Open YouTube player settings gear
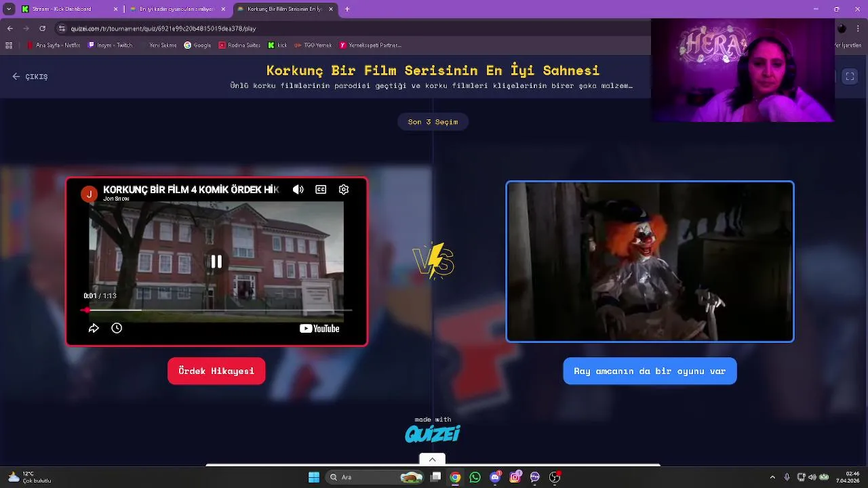The image size is (868, 488). tap(344, 190)
